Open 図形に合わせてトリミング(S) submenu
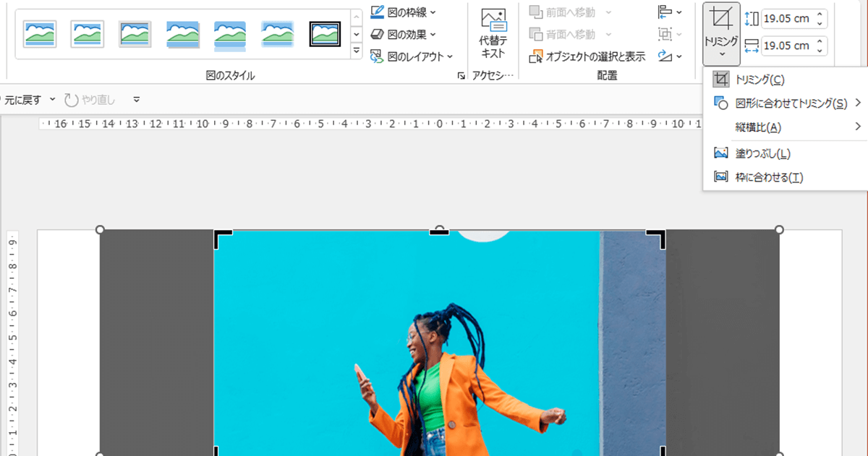Viewport: 868px width, 456px height. coord(785,104)
